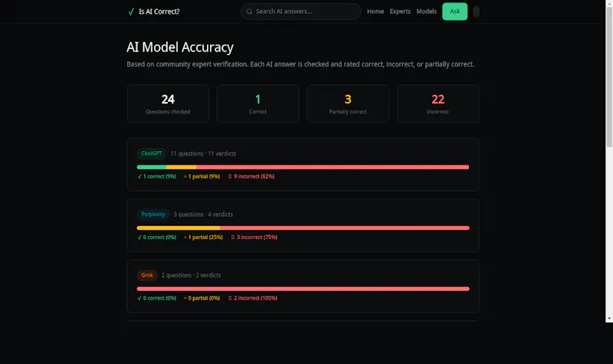Click the ChatGPT accuracy progress bar
The width and height of the screenshot is (613, 364).
303,167
